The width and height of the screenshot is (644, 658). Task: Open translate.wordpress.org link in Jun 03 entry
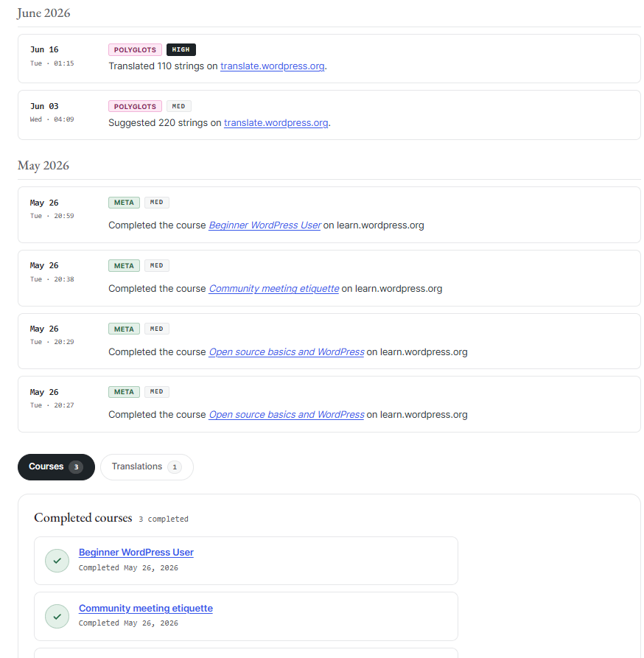tap(276, 123)
